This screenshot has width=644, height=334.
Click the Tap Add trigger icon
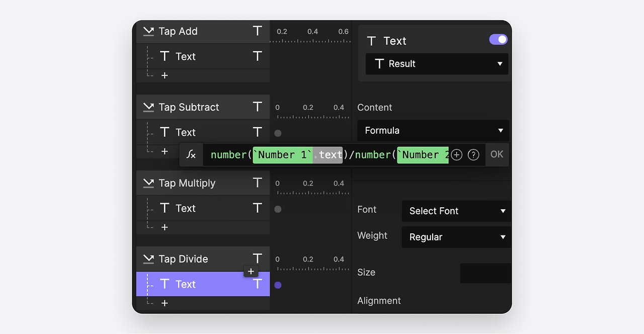(x=148, y=31)
